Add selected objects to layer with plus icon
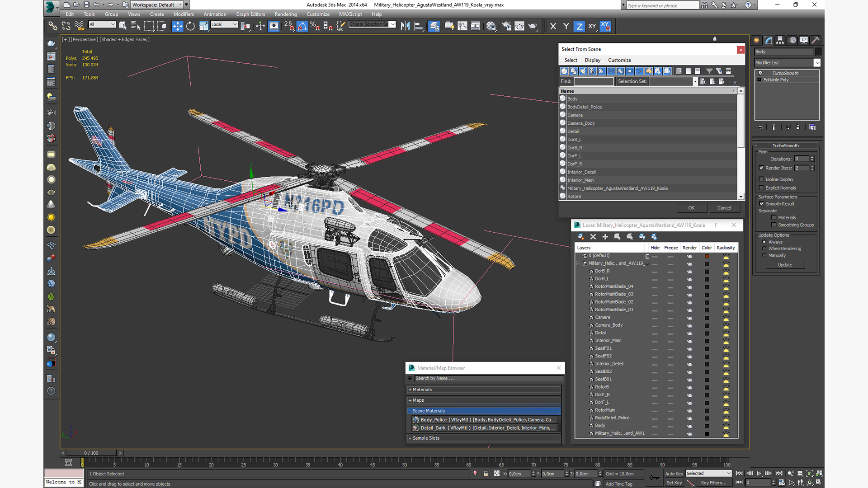Viewport: 868px width, 488px height. [x=605, y=237]
